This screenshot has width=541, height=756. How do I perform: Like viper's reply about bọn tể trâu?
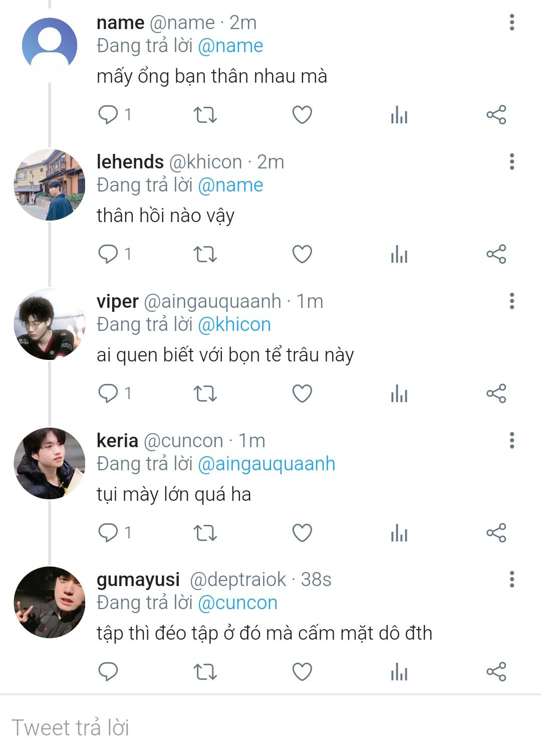(x=302, y=394)
